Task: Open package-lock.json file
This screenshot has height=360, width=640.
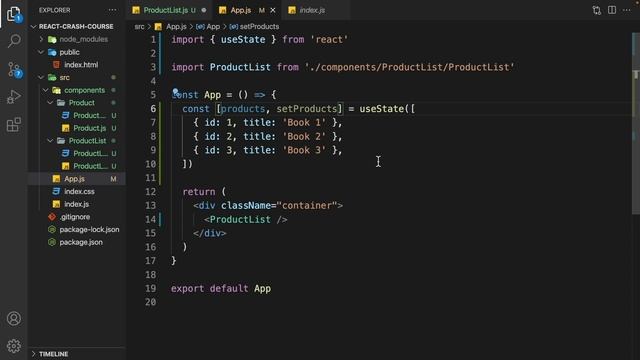Action: click(76, 229)
